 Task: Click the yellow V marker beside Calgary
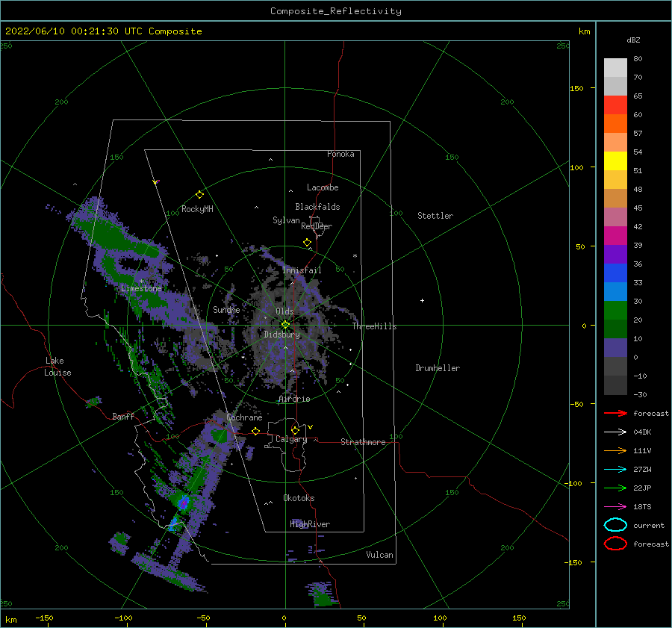click(x=310, y=427)
